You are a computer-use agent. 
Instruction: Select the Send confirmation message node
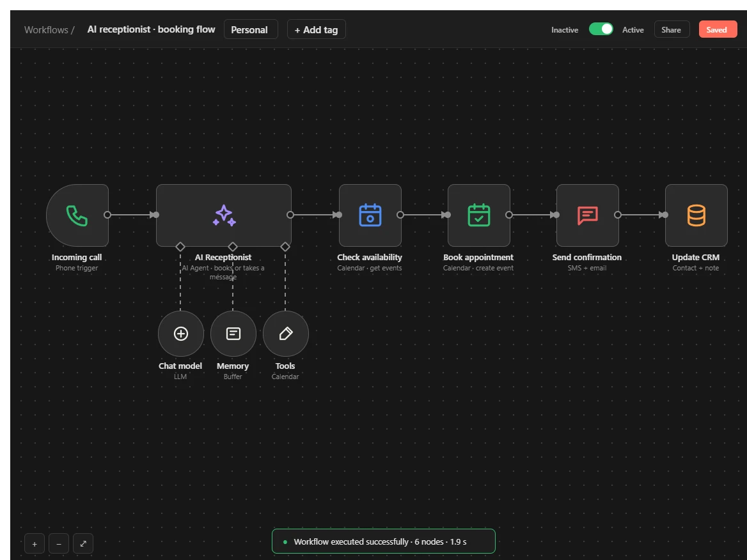587,215
